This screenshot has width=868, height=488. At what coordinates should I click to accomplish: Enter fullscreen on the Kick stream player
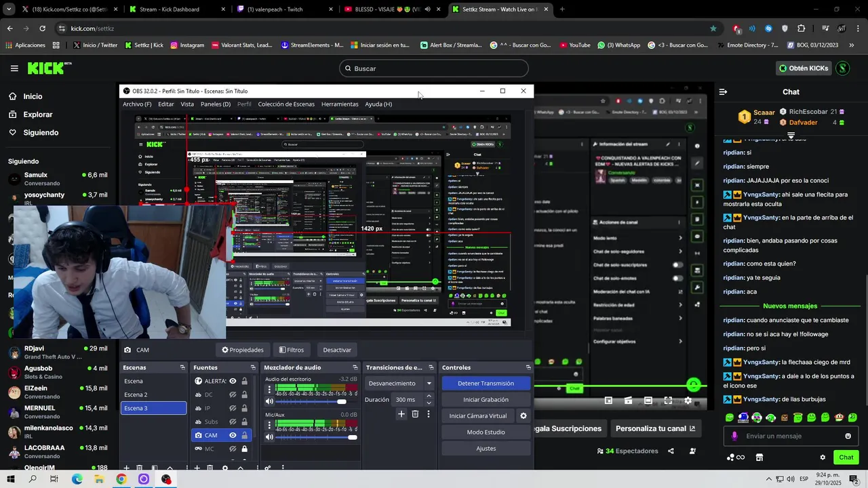(668, 401)
